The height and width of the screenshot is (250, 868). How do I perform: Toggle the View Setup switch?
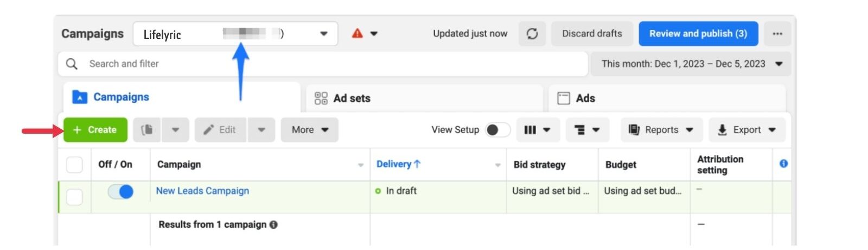tap(497, 130)
